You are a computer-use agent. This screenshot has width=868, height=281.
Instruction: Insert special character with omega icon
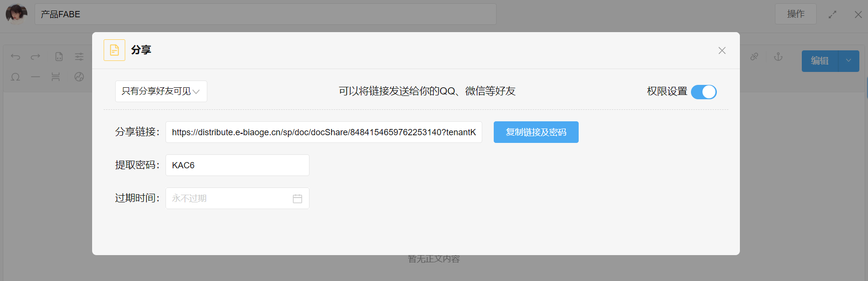point(15,77)
